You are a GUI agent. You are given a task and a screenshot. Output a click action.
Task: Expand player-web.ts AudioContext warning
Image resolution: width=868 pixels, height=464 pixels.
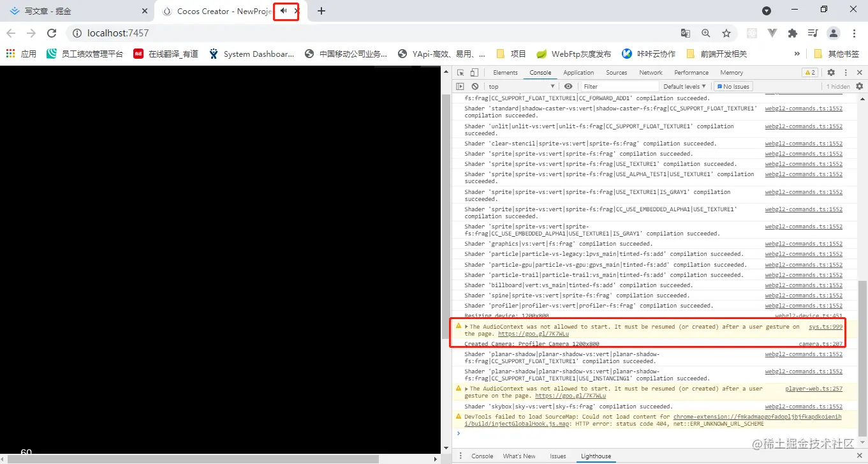point(467,389)
